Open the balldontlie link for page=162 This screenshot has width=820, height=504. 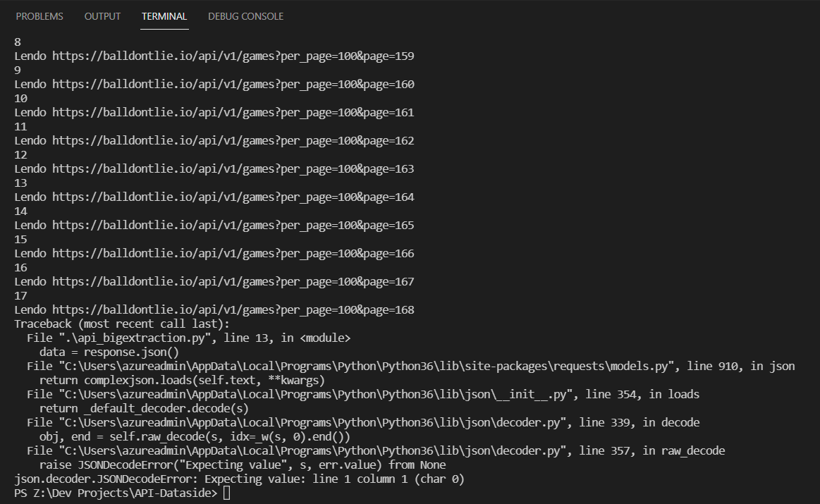[233, 141]
